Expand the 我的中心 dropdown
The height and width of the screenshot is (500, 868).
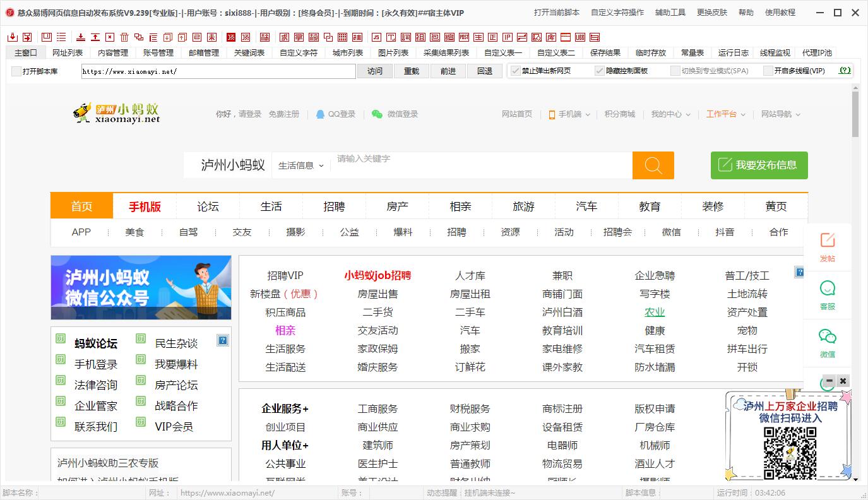click(671, 114)
